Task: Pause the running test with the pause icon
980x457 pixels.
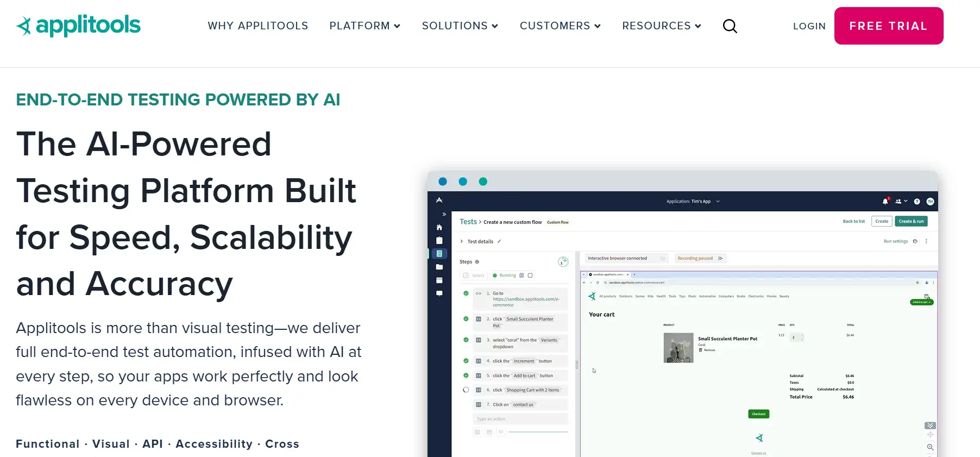Action: [522, 276]
